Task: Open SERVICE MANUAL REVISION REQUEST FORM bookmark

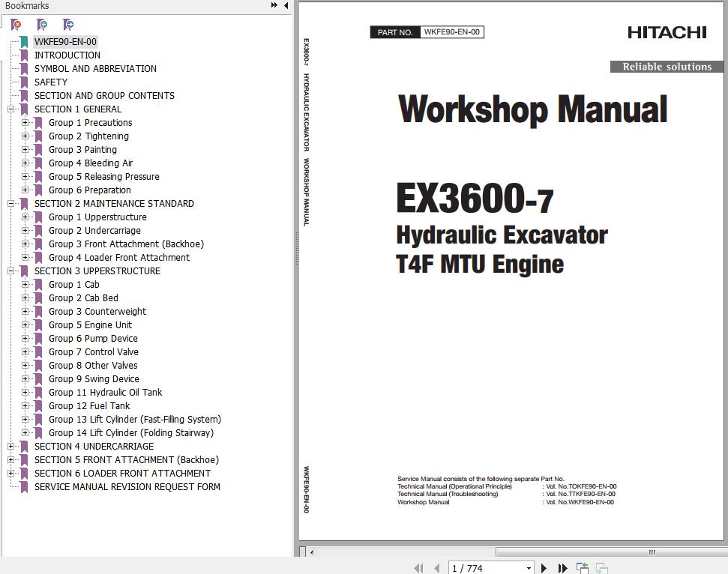Action: 127,487
